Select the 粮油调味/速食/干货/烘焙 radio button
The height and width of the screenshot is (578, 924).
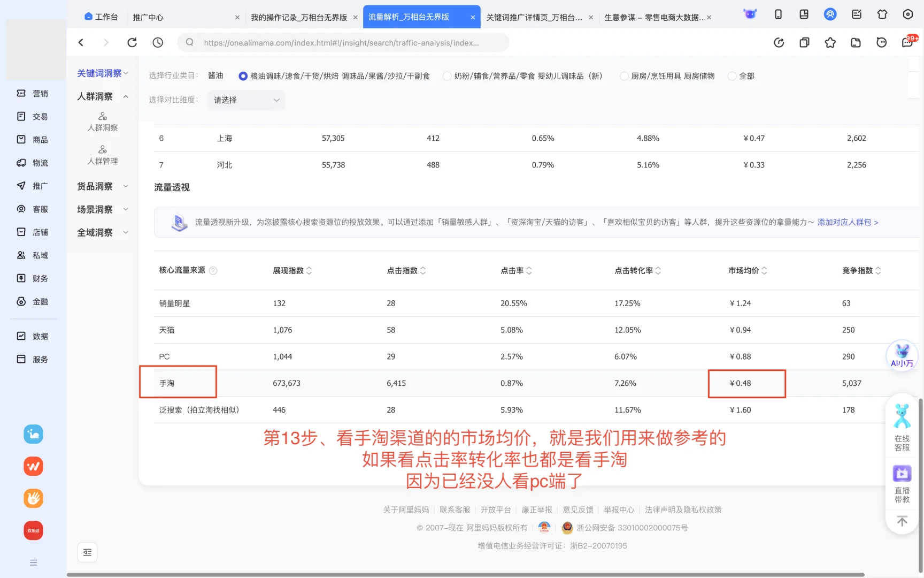[x=243, y=76]
